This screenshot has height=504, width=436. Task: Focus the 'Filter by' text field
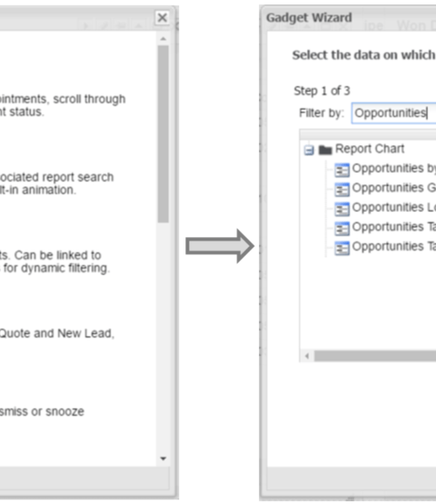click(x=394, y=113)
